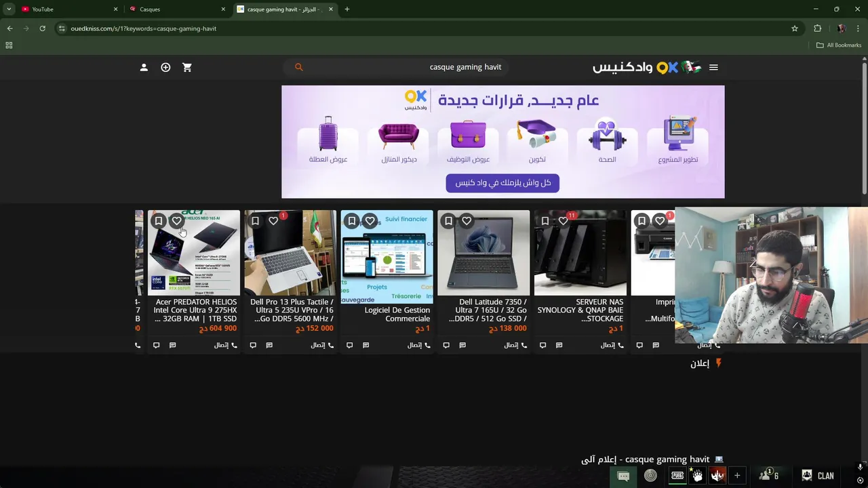Image resolution: width=868 pixels, height=488 pixels.
Task: Click the 'كل واش يلزمك في واد كنيس' button
Action: tap(502, 183)
